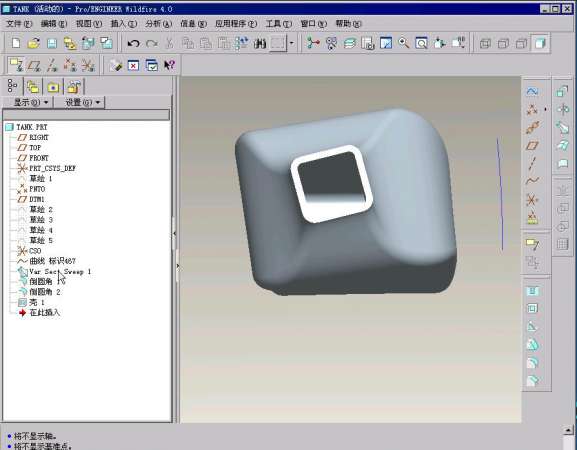Image resolution: width=577 pixels, height=450 pixels.
Task: Select the RIGHT datum plane in tree
Action: (39, 137)
